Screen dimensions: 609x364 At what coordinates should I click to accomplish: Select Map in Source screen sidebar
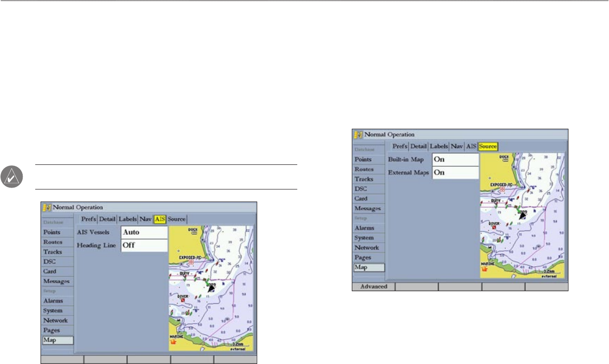pyautogui.click(x=369, y=268)
